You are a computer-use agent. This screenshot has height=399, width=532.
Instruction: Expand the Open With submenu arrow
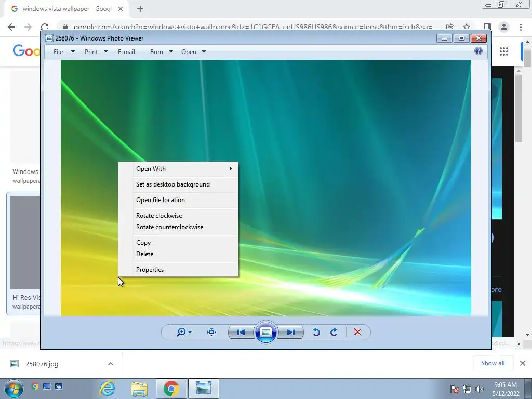coord(231,169)
